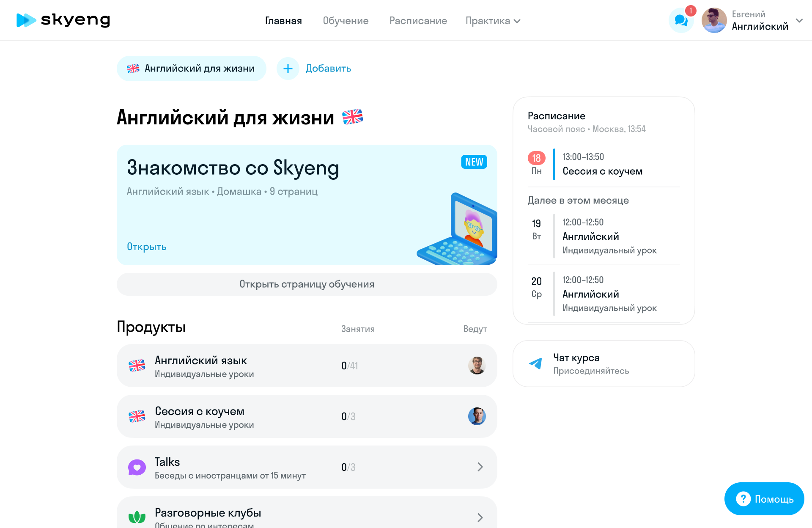The height and width of the screenshot is (528, 812).
Task: Click the purple heart Talks icon
Action: 137,467
